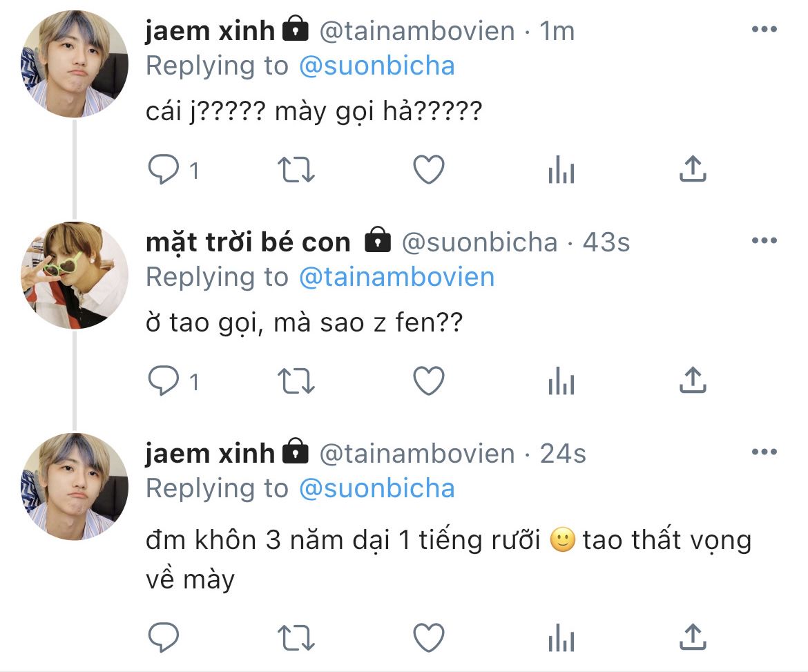Open jaem xinh avatar on the first tweet
This screenshot has height=672, width=808.
75,64
